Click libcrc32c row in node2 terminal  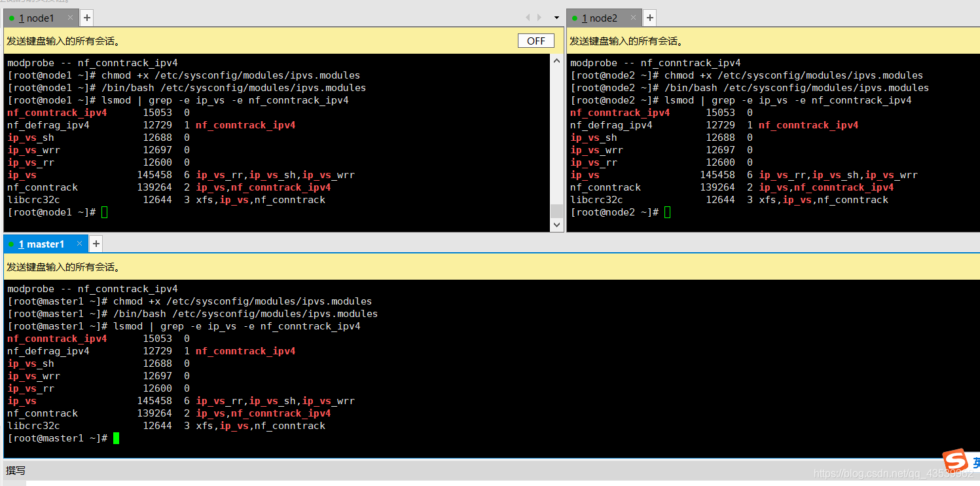pos(729,200)
